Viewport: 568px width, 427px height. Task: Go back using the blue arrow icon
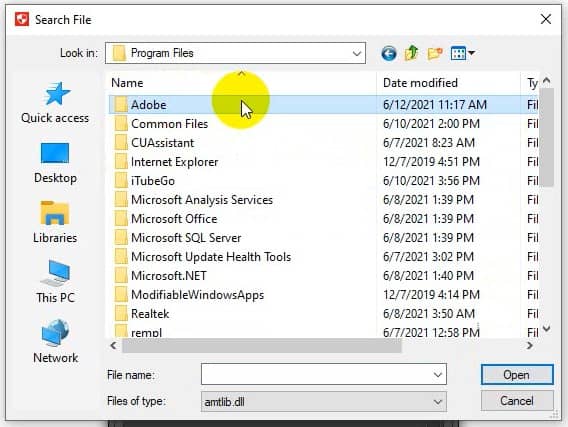(x=389, y=54)
